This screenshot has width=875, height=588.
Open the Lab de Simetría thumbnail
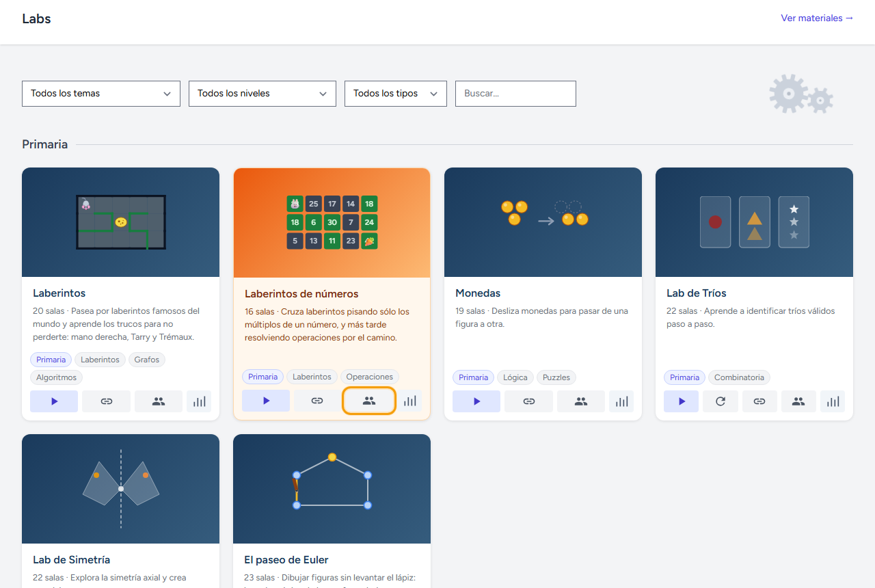[x=121, y=489]
